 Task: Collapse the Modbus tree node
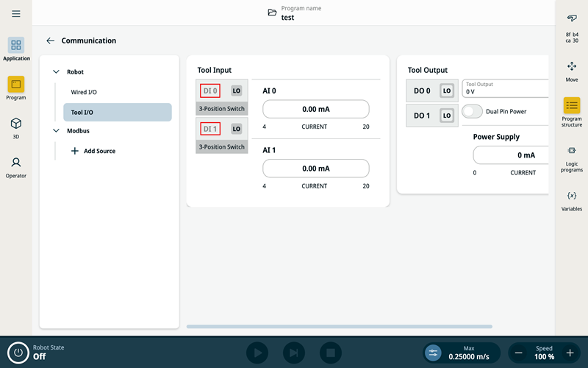pos(56,131)
